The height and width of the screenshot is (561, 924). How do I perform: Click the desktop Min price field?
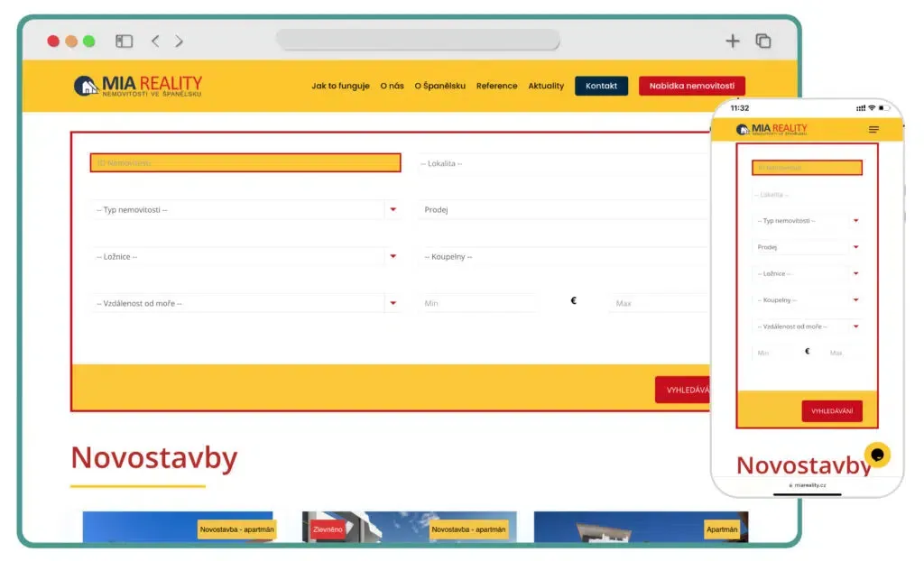pos(478,303)
